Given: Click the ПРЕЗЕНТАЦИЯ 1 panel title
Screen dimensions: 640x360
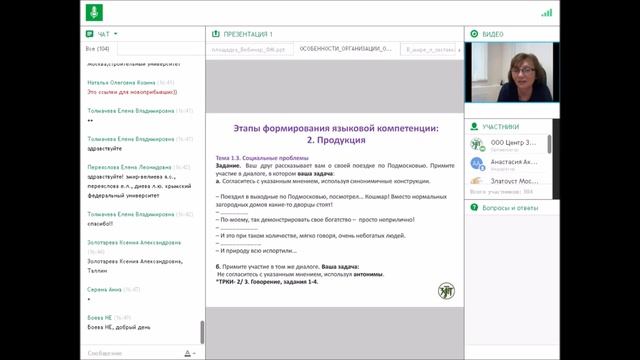Looking at the screenshot, I should pyautogui.click(x=248, y=34).
